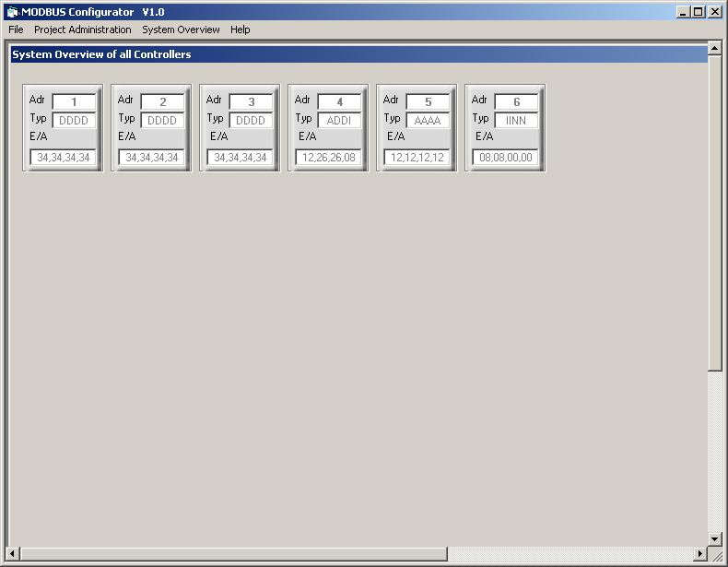Screen dimensions: 728x567
Task: Click the E/A value field of controller 3
Action: (240, 158)
